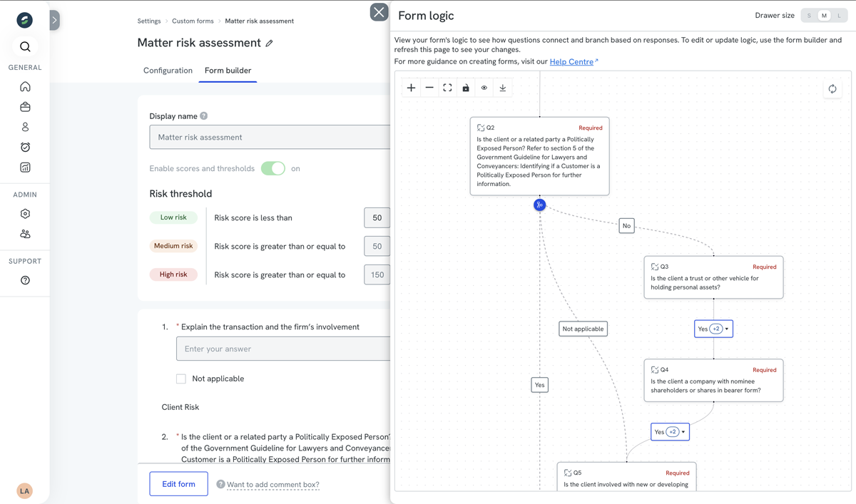Edit form title with pencil icon
The height and width of the screenshot is (504, 856).
point(269,43)
